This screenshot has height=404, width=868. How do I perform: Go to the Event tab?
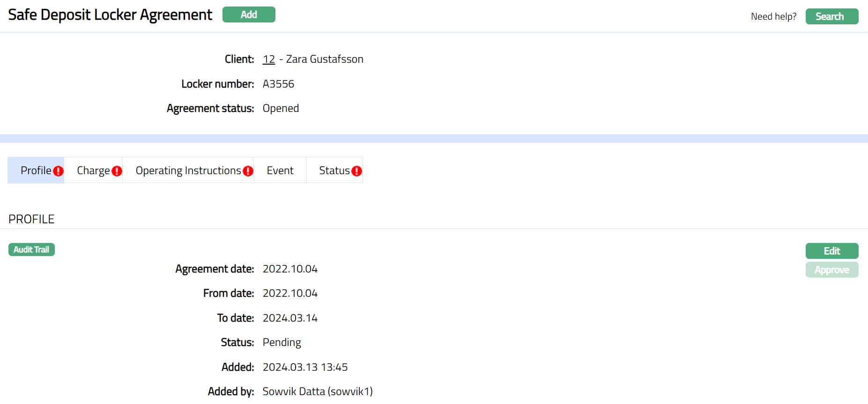(280, 170)
